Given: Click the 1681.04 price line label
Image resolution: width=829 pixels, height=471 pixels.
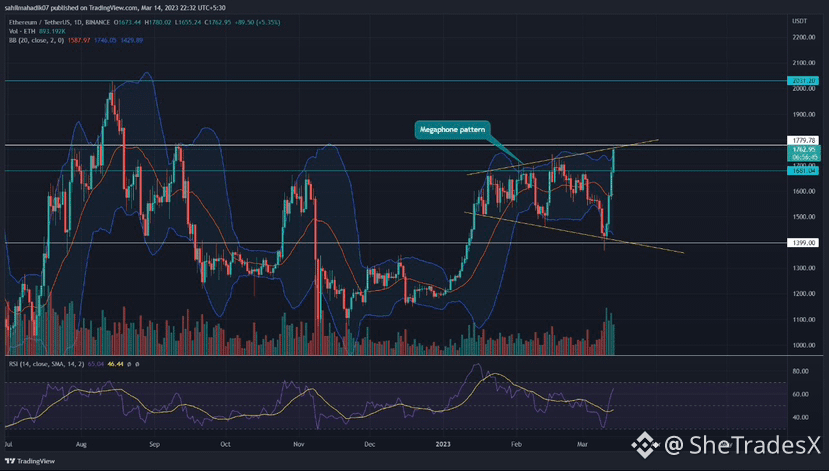Looking at the screenshot, I should 804,170.
